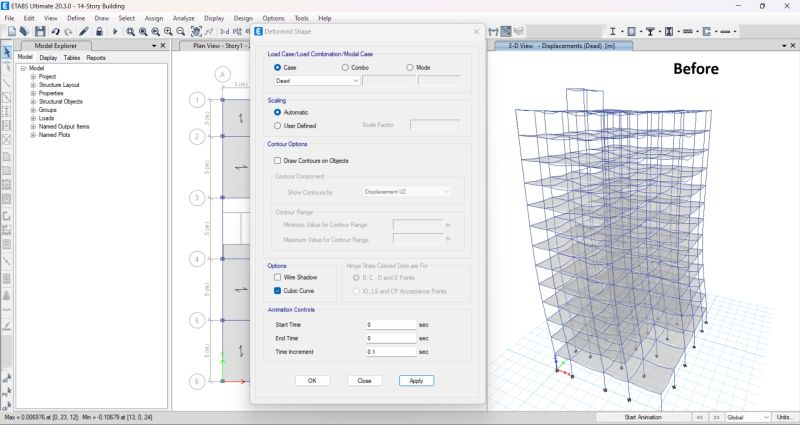
Task: Switch to Reports tab in Model Explorer
Action: 96,58
